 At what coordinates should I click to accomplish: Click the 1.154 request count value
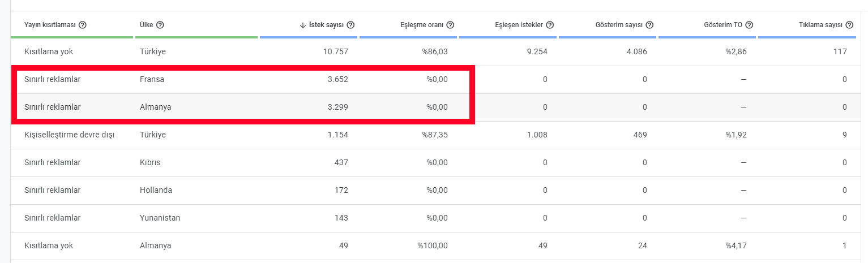click(x=338, y=135)
